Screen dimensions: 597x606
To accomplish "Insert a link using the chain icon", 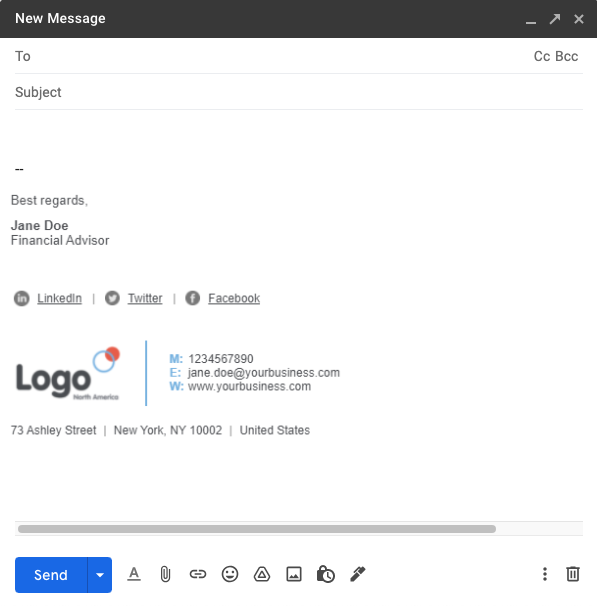I will coord(197,574).
